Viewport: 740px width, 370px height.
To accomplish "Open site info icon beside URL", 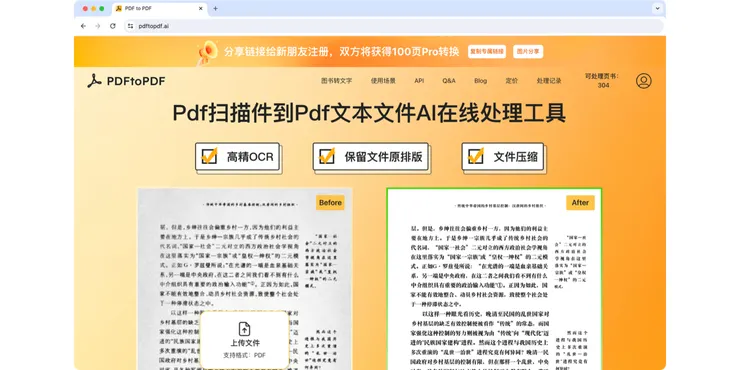I will (131, 26).
